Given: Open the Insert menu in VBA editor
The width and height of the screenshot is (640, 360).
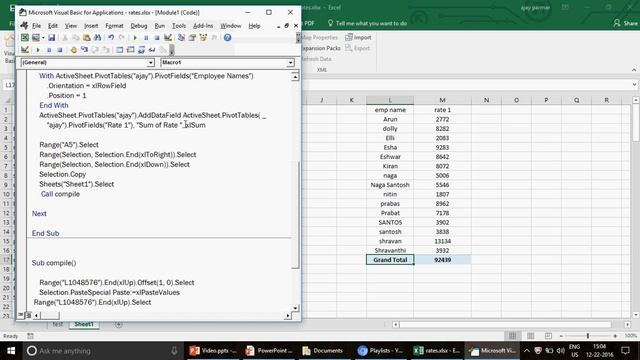Looking at the screenshot, I should pos(91,26).
